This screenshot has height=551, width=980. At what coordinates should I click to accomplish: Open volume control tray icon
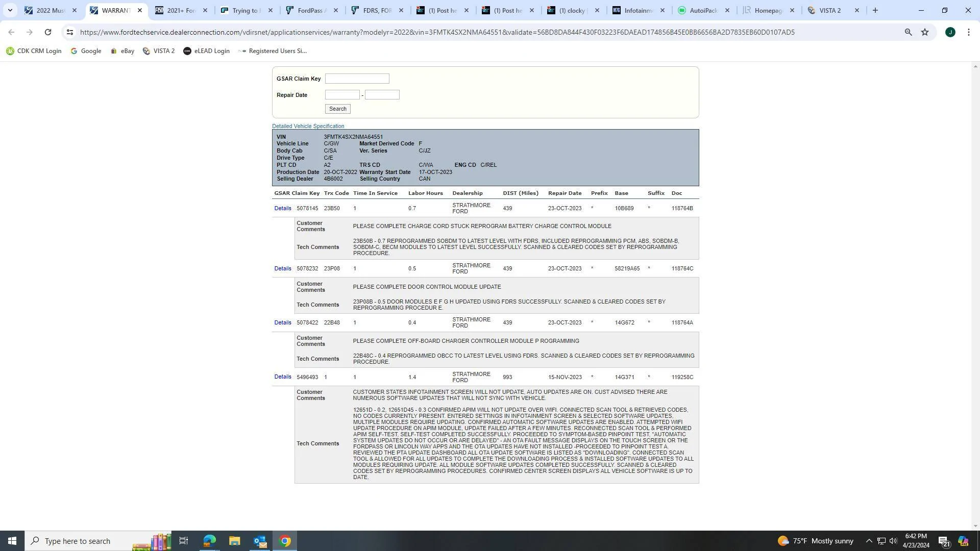point(893,541)
